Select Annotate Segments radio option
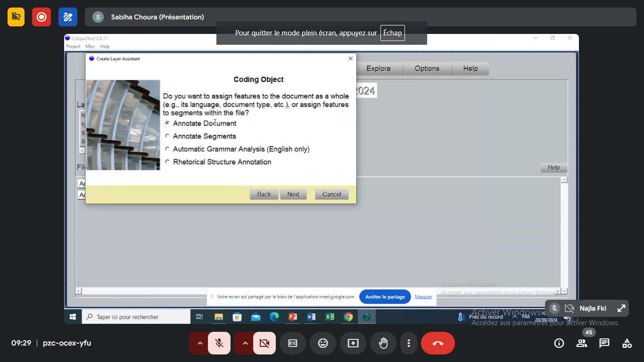 coord(167,136)
